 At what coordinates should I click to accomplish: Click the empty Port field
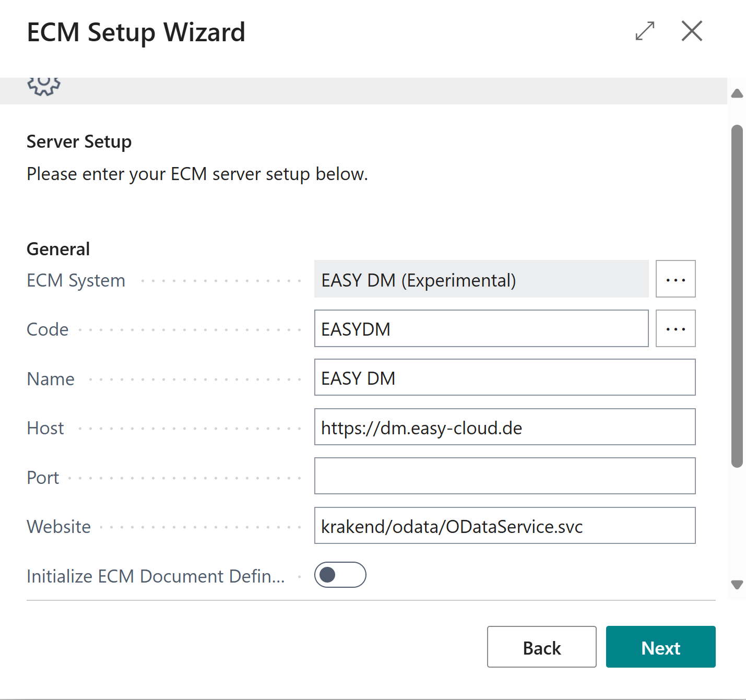pyautogui.click(x=504, y=476)
